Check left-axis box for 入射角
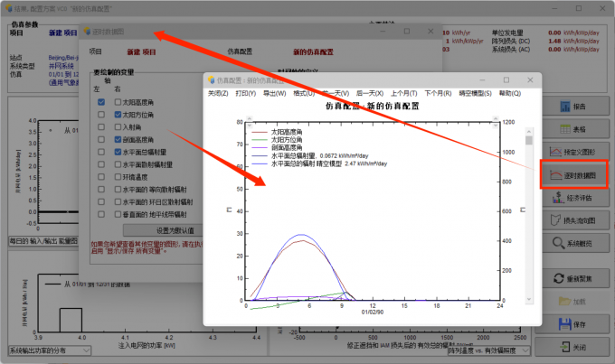 [101, 127]
